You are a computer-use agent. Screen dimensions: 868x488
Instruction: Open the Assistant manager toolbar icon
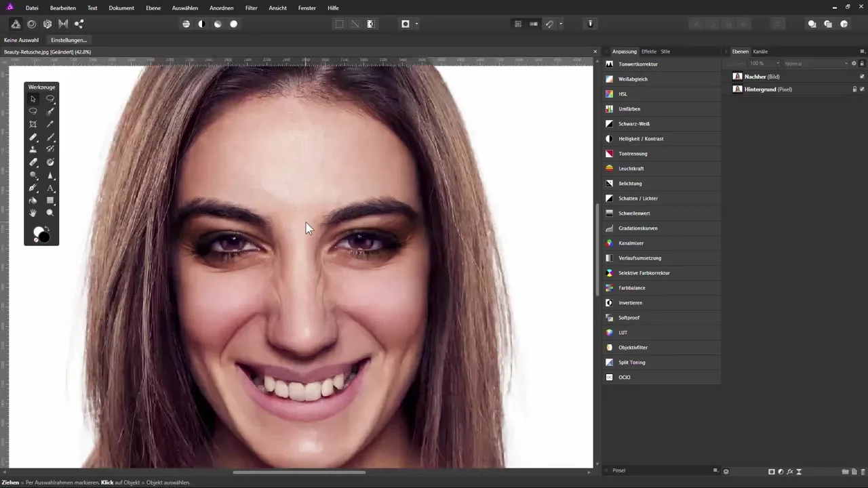click(591, 24)
